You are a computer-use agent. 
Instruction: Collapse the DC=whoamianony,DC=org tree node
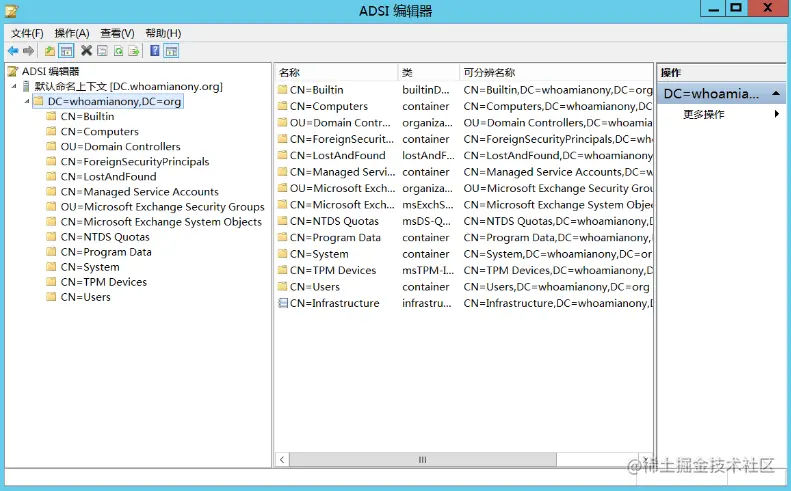coord(27,101)
